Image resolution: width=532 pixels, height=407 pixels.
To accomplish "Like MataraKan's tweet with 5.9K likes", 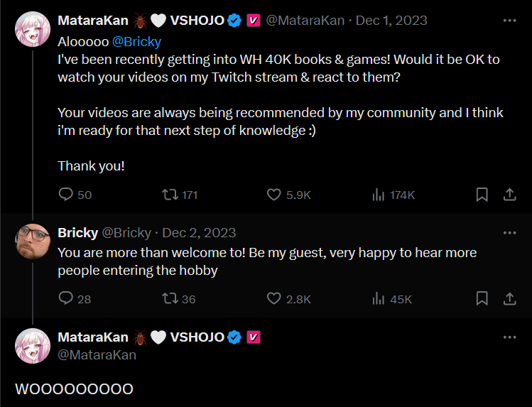I will pos(274,194).
